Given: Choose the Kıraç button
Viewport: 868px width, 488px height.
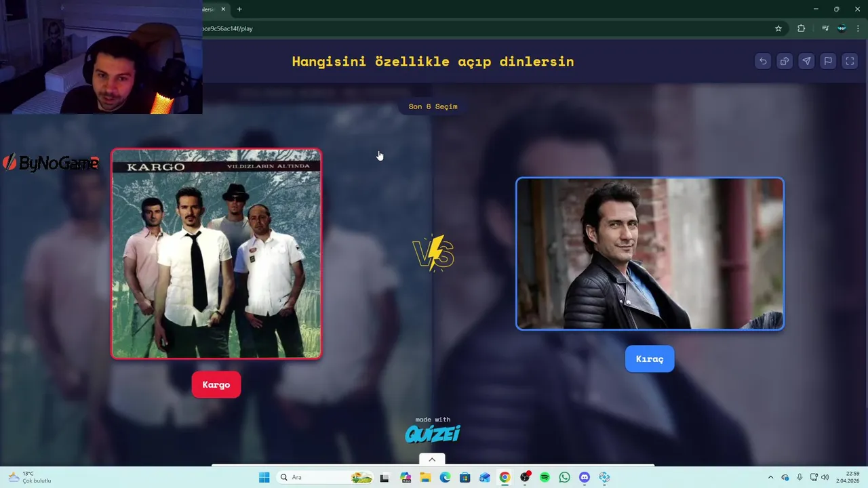Looking at the screenshot, I should (x=650, y=359).
